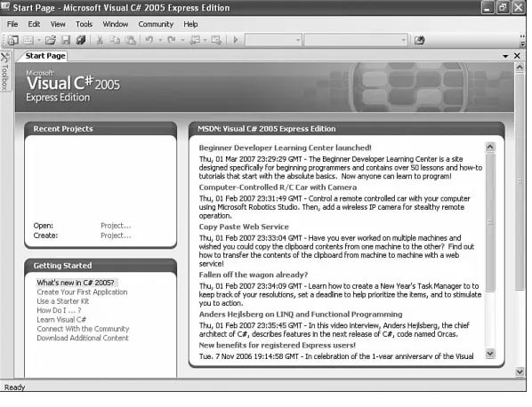
Task: Open the Learn Visual C# link
Action: (61, 320)
